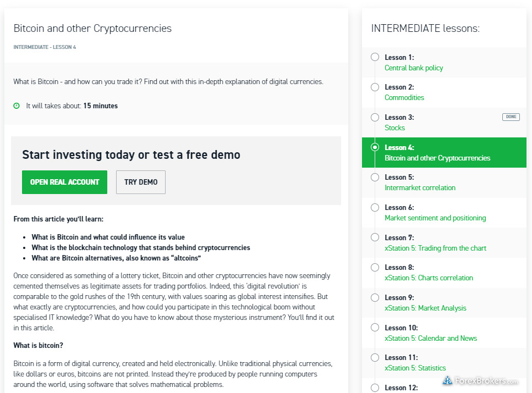Viewport: 532px width, 393px height.
Task: Click the ForexBrokers.com watermark logo
Action: tap(480, 380)
